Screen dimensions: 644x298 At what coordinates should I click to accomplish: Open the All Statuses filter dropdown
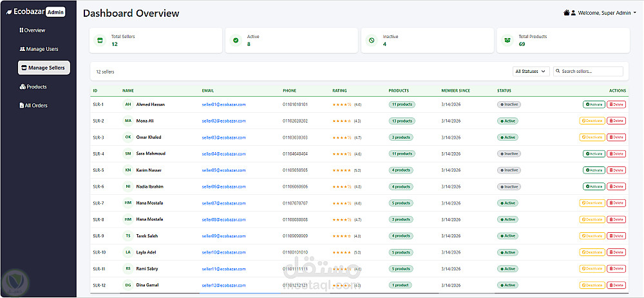click(x=531, y=71)
